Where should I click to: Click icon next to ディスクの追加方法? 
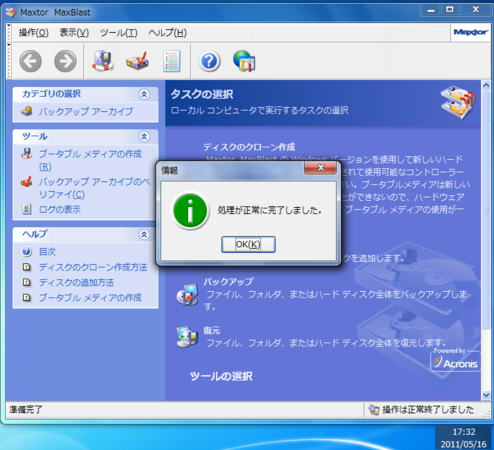click(x=27, y=282)
